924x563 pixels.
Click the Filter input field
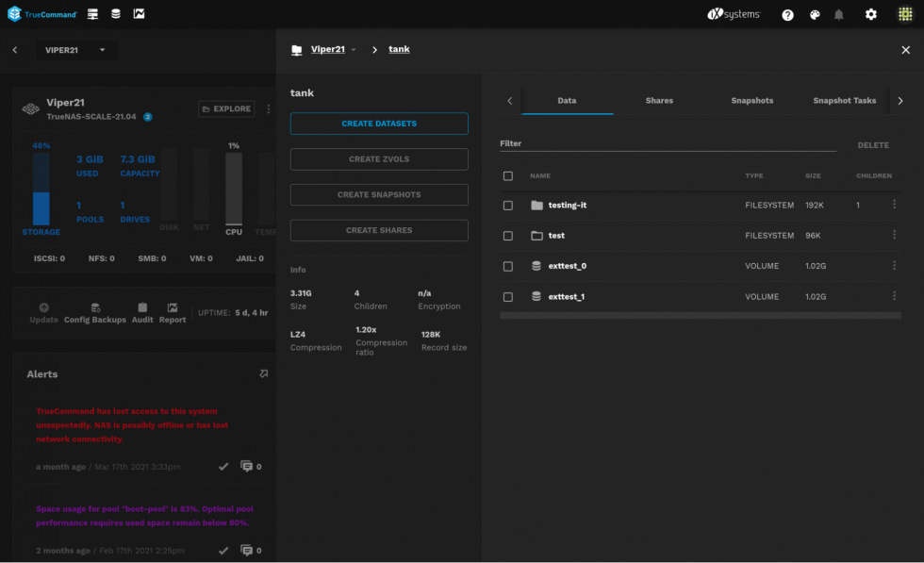coord(667,144)
